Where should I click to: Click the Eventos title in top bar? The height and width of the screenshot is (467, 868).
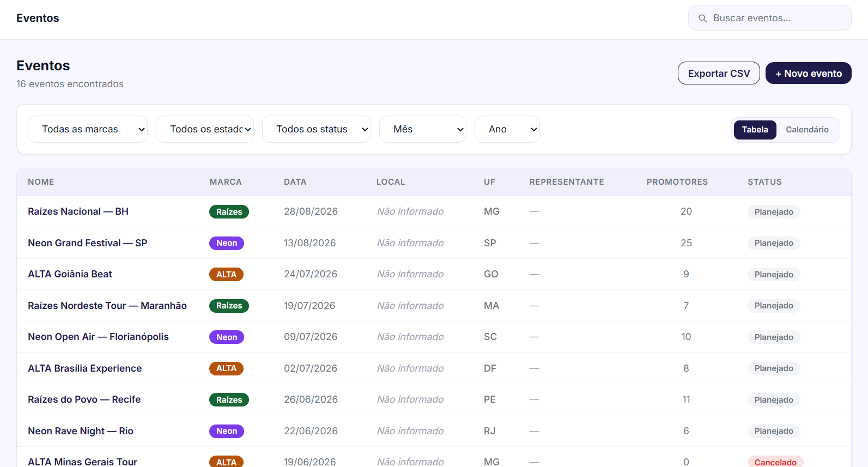[x=38, y=18]
